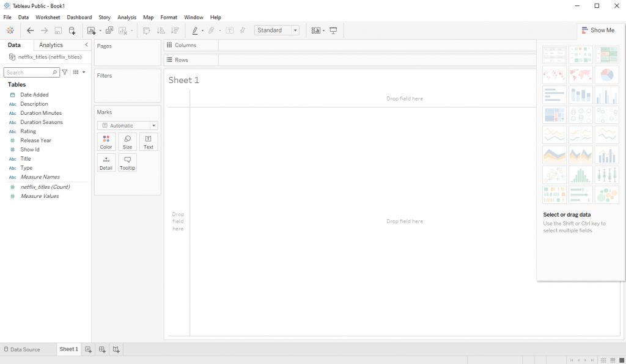Switch to the Data Source tab
Screen dimensions: 626x364
click(22, 349)
